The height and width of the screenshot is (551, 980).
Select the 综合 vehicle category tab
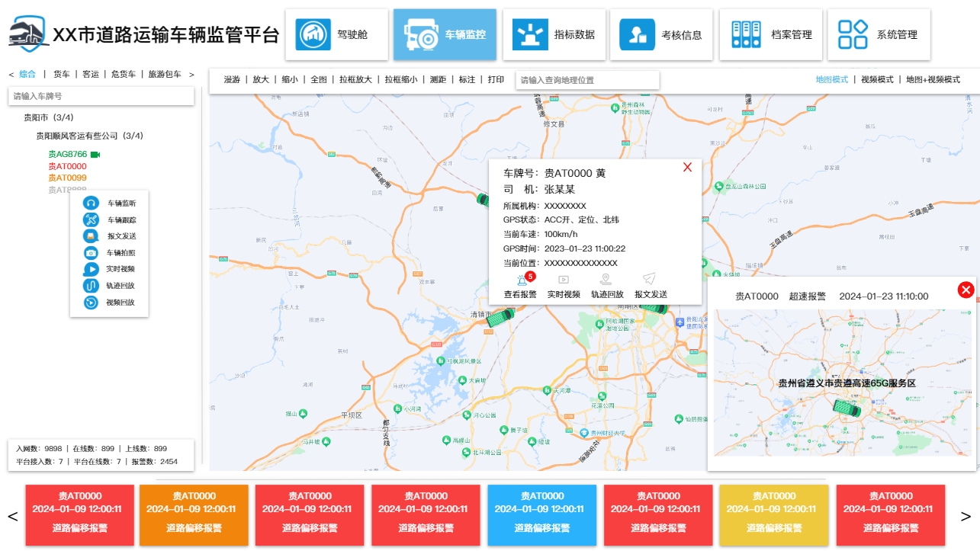(x=27, y=74)
